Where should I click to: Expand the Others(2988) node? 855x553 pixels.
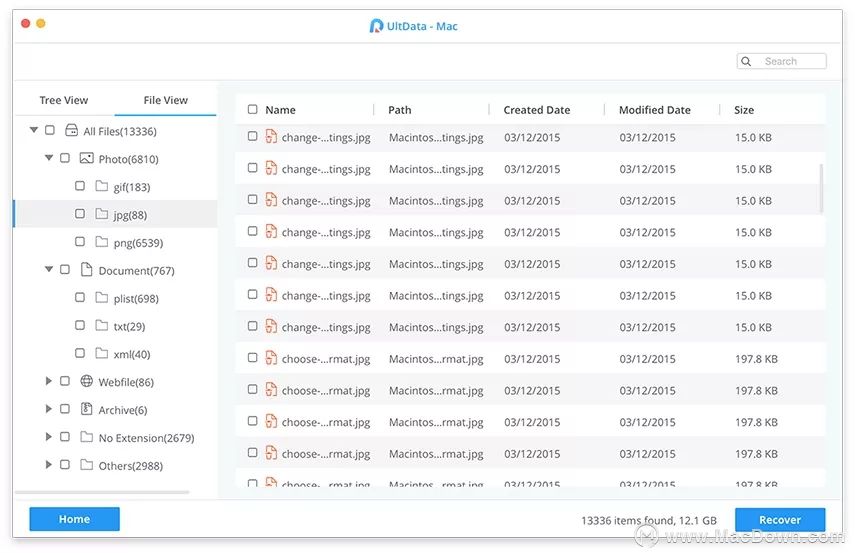coord(49,465)
